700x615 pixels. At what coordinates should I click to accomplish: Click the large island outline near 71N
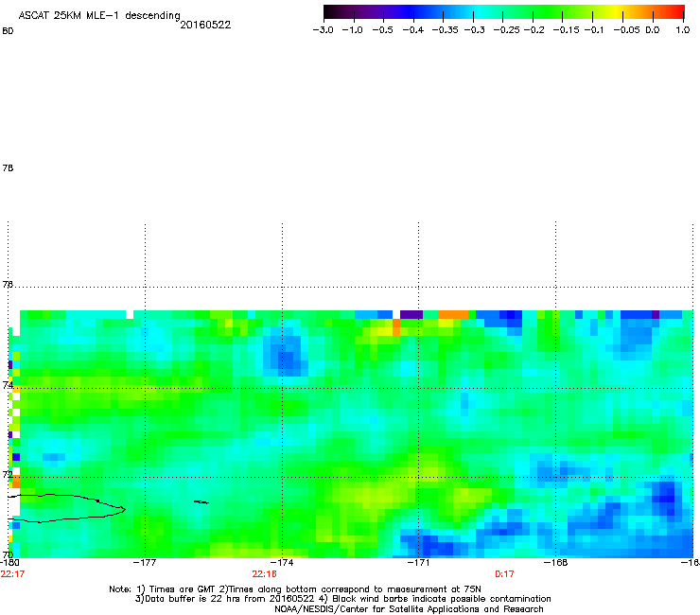click(x=67, y=508)
